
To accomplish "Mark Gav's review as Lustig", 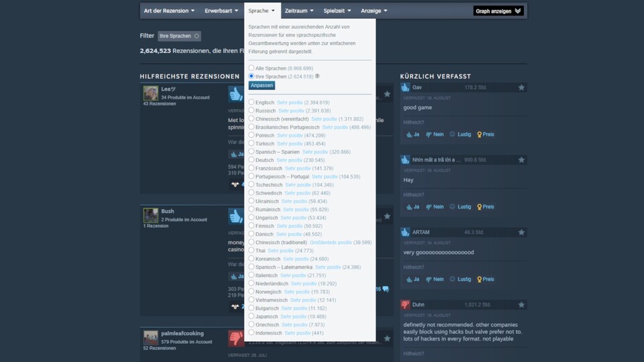I will [x=460, y=134].
